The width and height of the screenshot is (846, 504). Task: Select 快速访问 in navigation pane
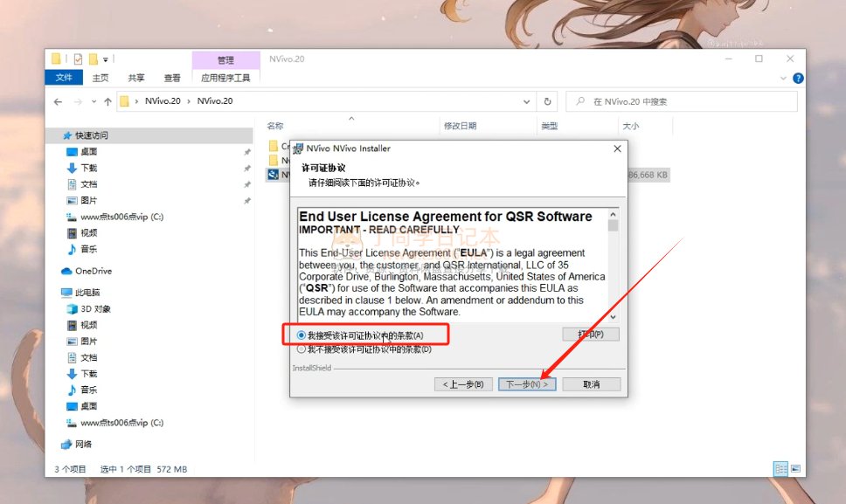click(91, 135)
